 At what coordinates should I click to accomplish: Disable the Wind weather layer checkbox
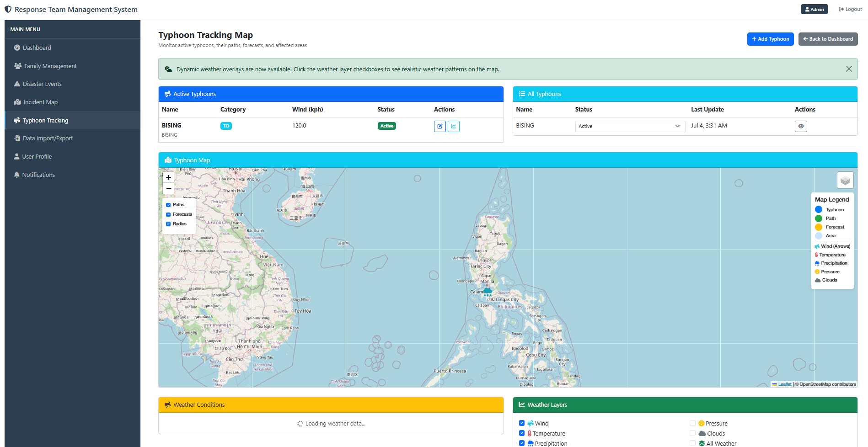[x=522, y=423]
